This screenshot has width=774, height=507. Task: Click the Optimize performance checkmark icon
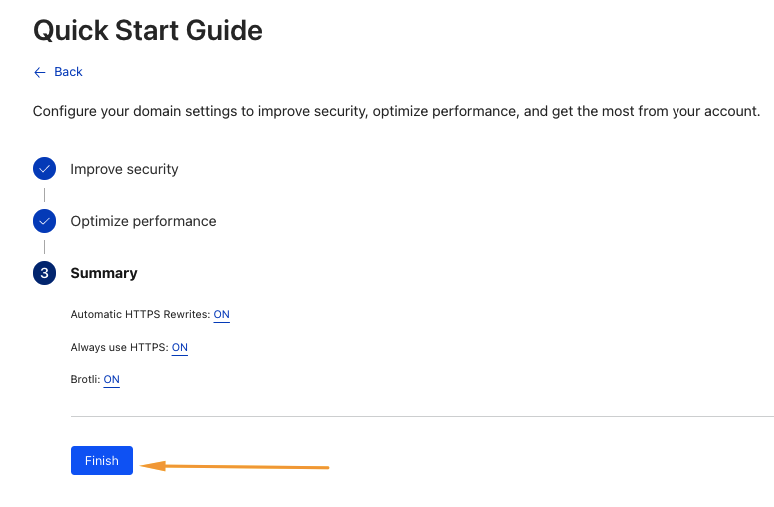pos(44,221)
